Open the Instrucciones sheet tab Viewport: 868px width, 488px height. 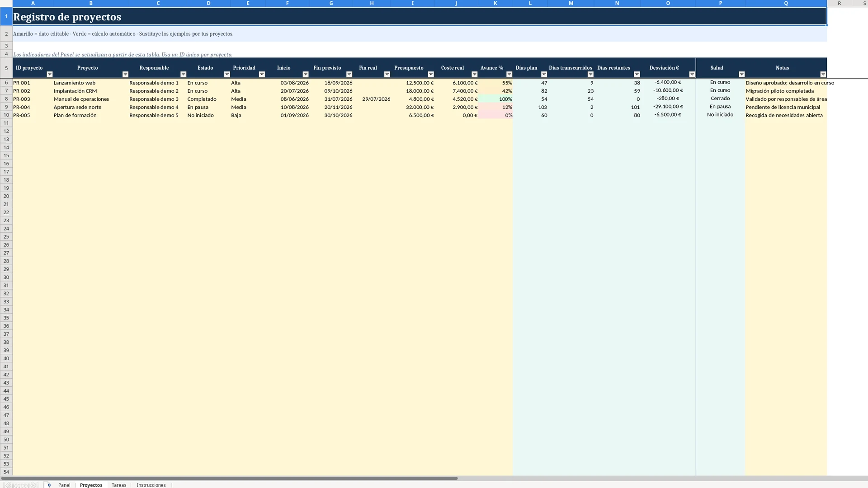tap(151, 485)
